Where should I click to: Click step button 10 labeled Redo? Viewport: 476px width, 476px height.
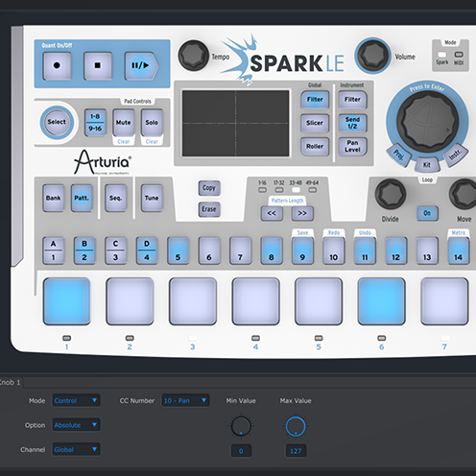(334, 250)
